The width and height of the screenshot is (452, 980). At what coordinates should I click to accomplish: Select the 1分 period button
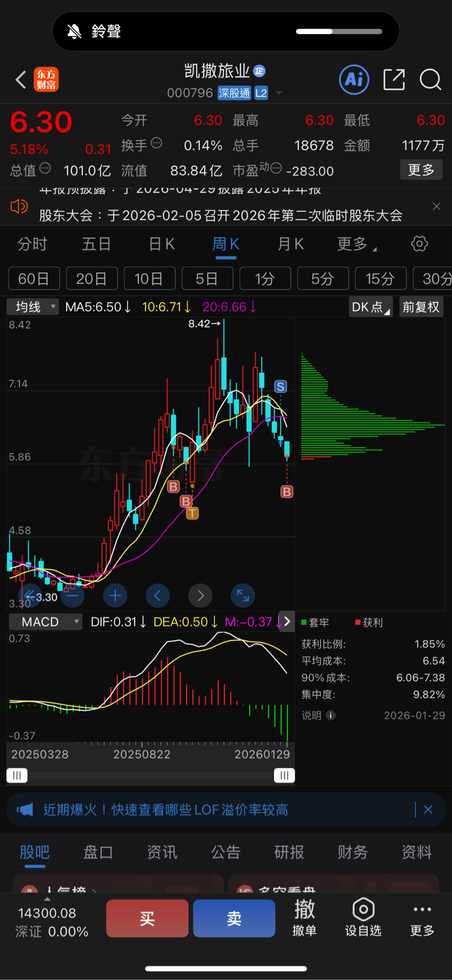click(x=265, y=278)
